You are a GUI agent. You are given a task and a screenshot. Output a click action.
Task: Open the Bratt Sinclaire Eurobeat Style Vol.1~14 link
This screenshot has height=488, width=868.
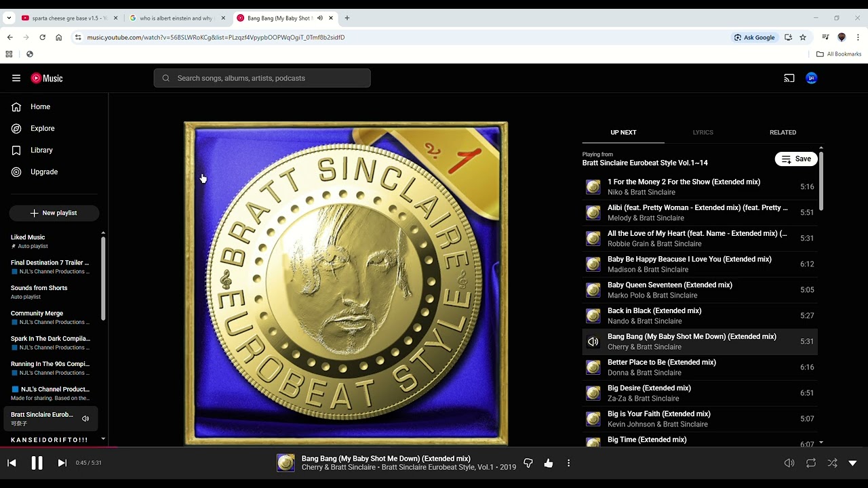[x=645, y=163]
